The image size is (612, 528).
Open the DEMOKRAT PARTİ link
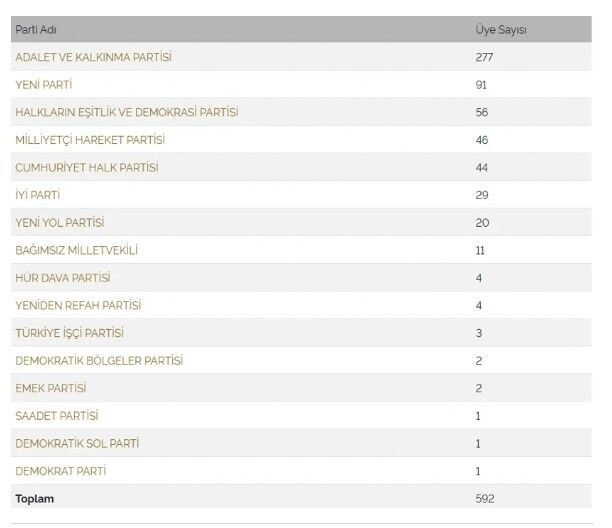pyautogui.click(x=60, y=471)
